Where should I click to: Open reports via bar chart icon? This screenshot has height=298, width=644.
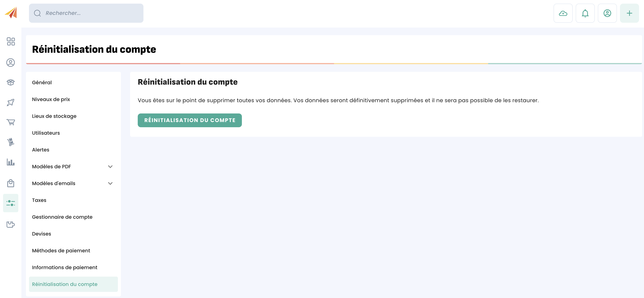[x=11, y=162]
